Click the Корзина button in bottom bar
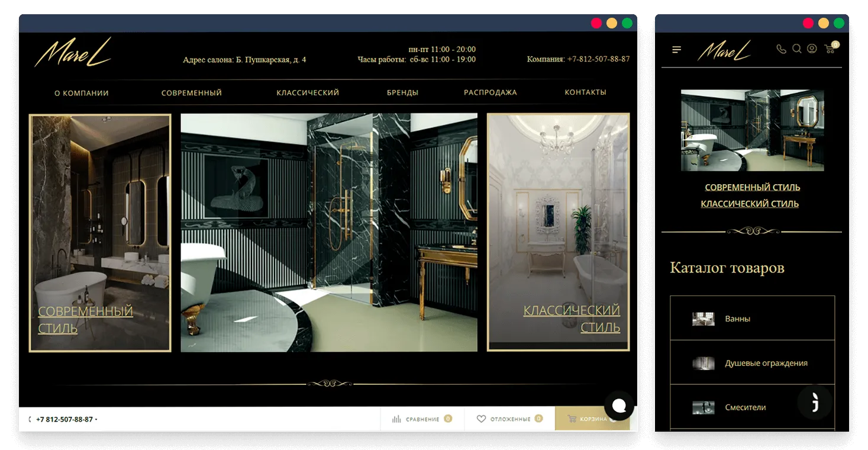 click(x=592, y=419)
